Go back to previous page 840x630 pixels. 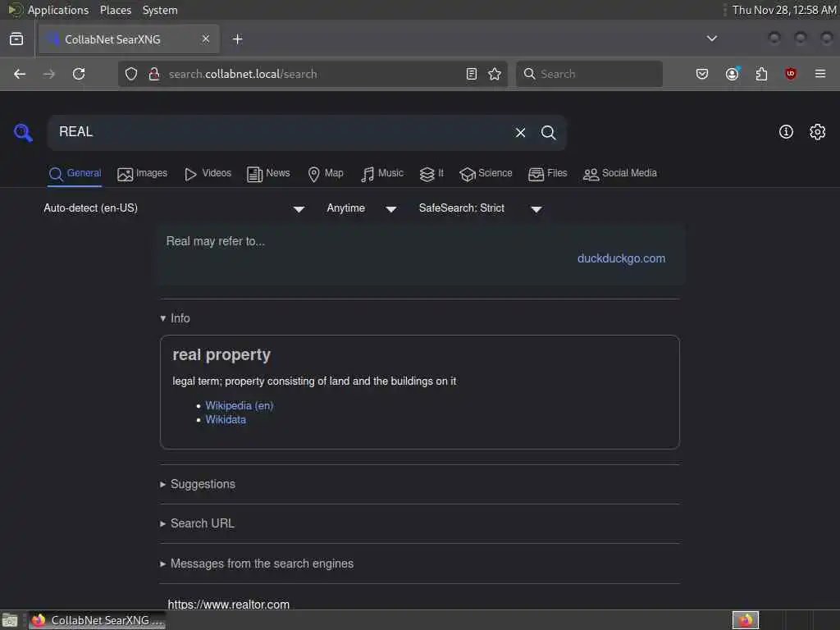coord(20,74)
